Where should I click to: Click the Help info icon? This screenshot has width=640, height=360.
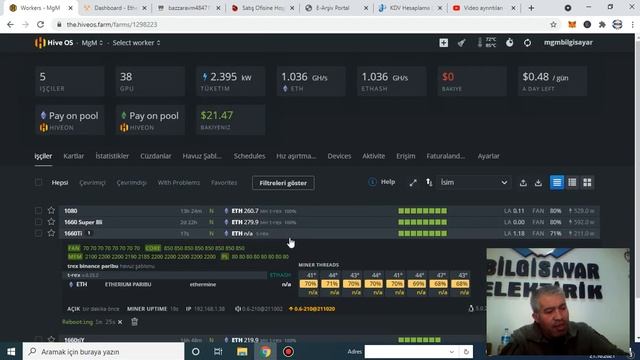coord(372,182)
